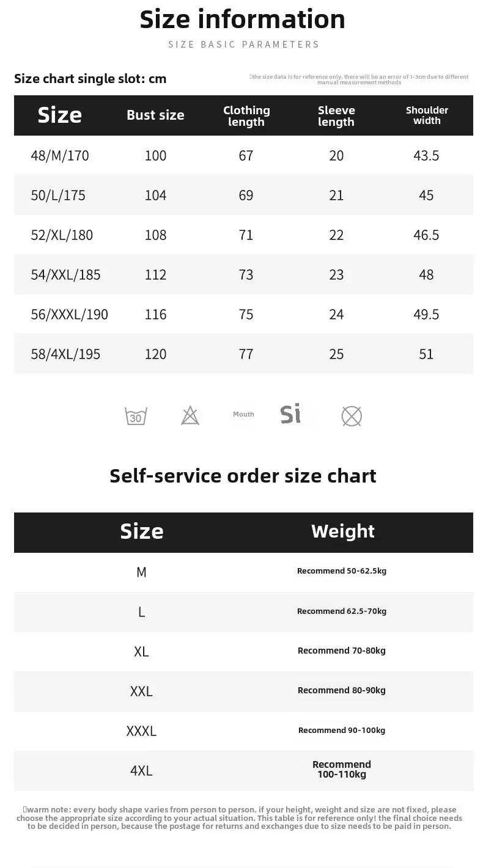This screenshot has width=483, height=868.
Task: Select "Recommend 50-62.5kg" weight text
Action: pyautogui.click(x=342, y=571)
